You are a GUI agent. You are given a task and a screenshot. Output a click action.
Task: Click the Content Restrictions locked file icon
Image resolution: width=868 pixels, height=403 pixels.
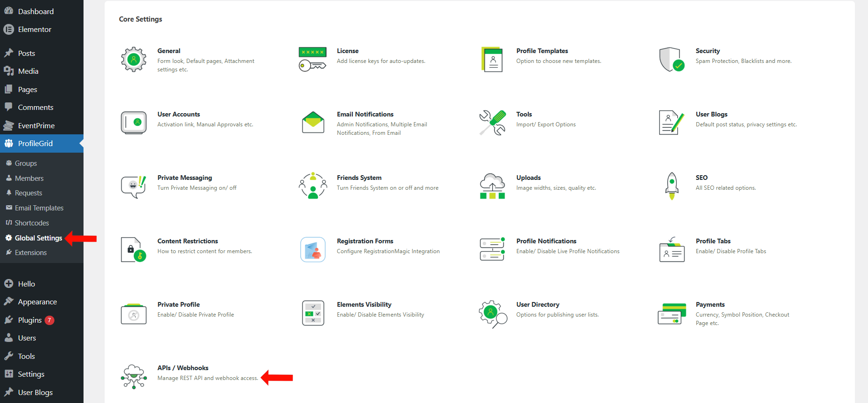133,249
